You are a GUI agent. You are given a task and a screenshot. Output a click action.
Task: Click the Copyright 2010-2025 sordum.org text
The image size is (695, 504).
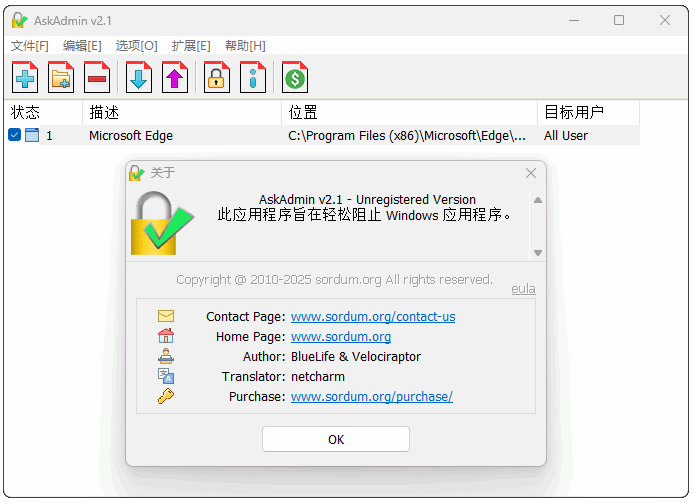pos(335,280)
